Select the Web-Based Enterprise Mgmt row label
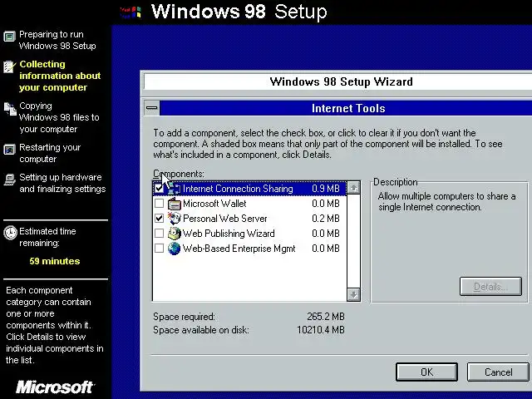Viewport: 532px width, 399px height. [239, 249]
